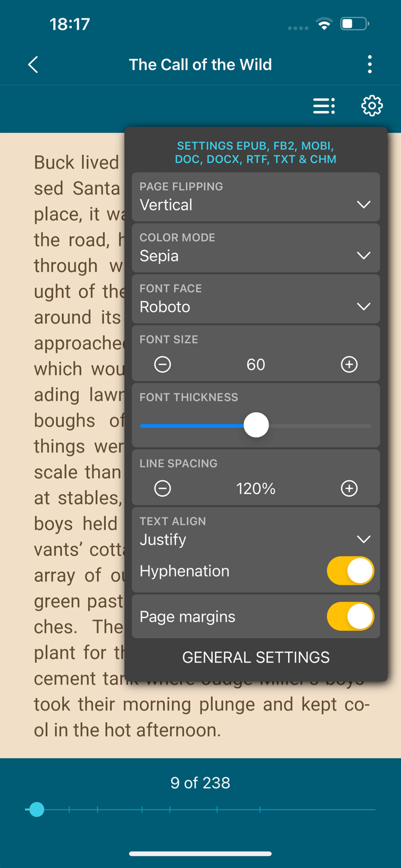Viewport: 401px width, 868px height.
Task: Tap the plus icon to increase line spacing
Action: [x=349, y=488]
